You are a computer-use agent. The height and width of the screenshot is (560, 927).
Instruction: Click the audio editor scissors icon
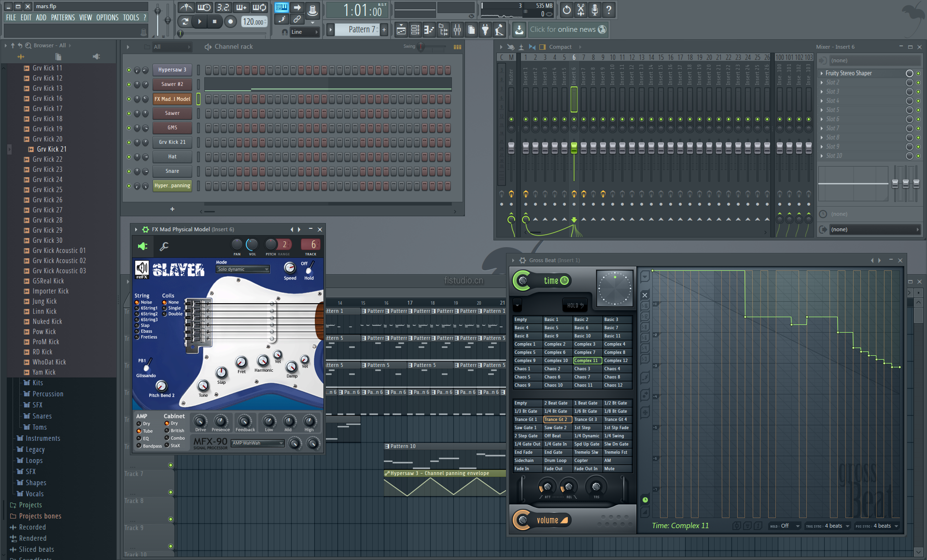pos(581,9)
